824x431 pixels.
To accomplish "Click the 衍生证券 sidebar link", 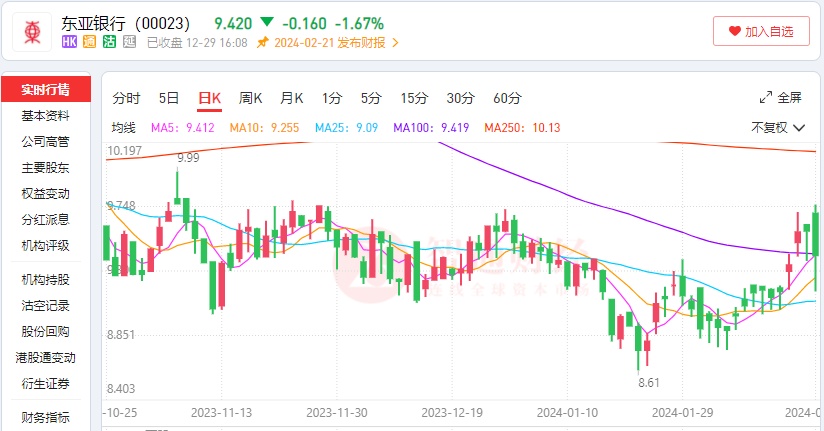I will click(x=46, y=383).
